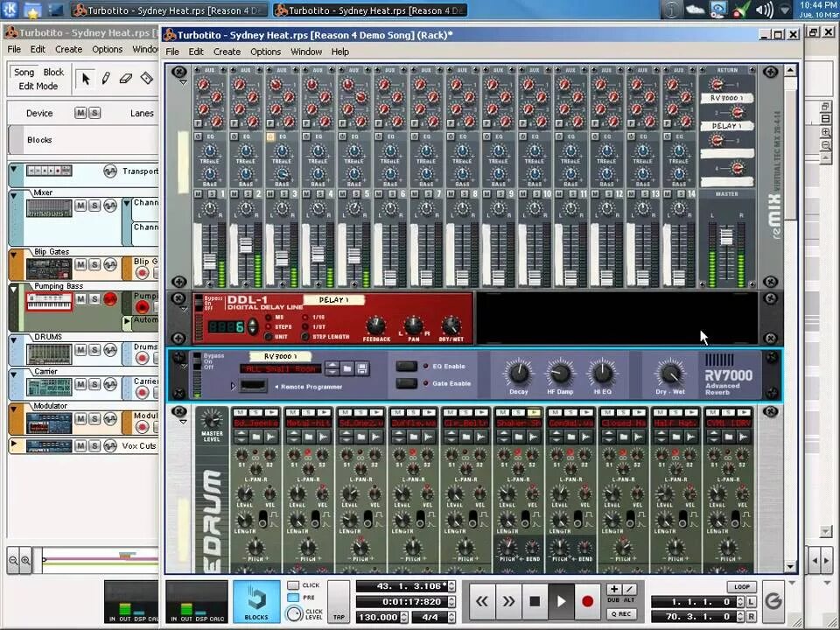Image resolution: width=840 pixels, height=630 pixels.
Task: Mute the Blip Gates track
Action: pyautogui.click(x=80, y=264)
